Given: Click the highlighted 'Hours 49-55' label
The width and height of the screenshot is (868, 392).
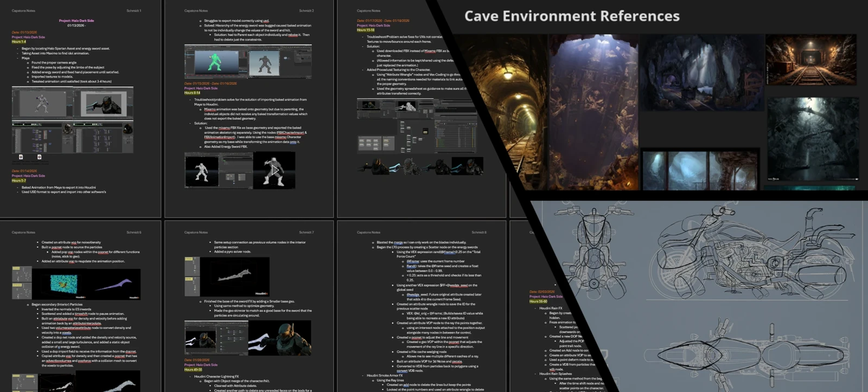Looking at the screenshot, I should [x=193, y=369].
